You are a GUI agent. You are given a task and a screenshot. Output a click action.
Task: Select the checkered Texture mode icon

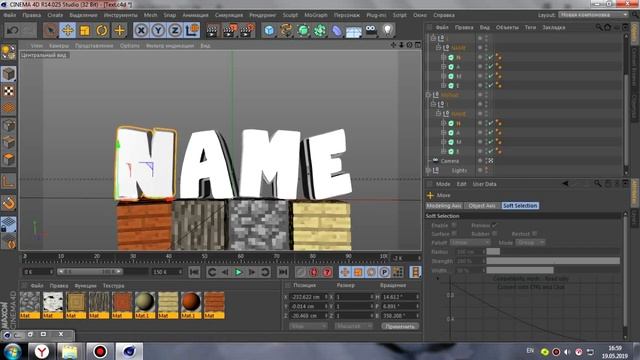click(9, 91)
